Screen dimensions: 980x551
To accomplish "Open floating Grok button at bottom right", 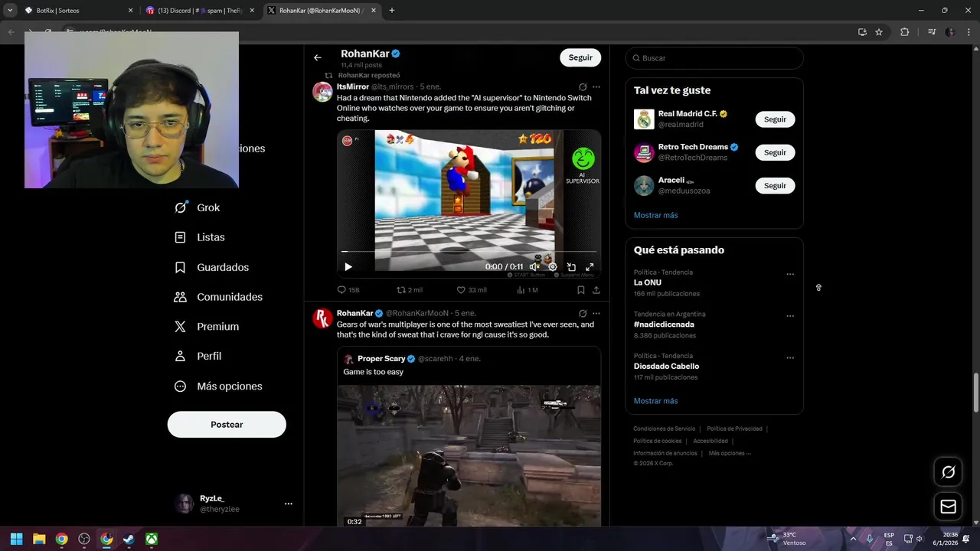I will pyautogui.click(x=948, y=472).
